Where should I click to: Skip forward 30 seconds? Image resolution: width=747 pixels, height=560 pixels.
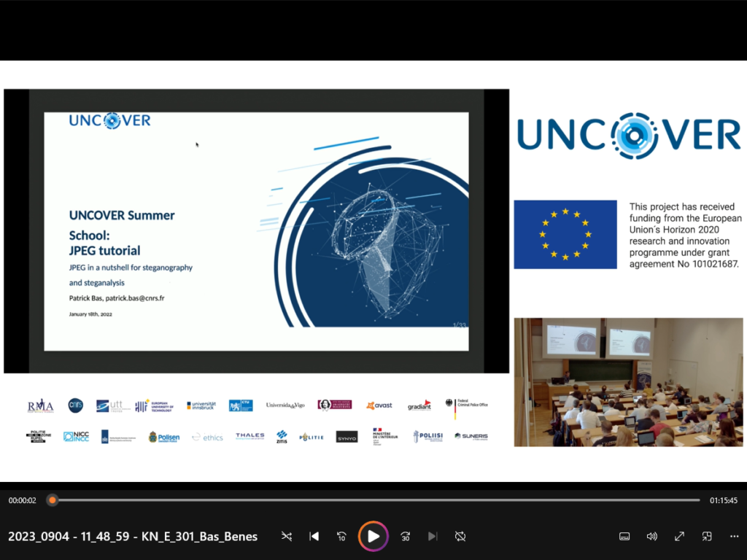pyautogui.click(x=406, y=536)
